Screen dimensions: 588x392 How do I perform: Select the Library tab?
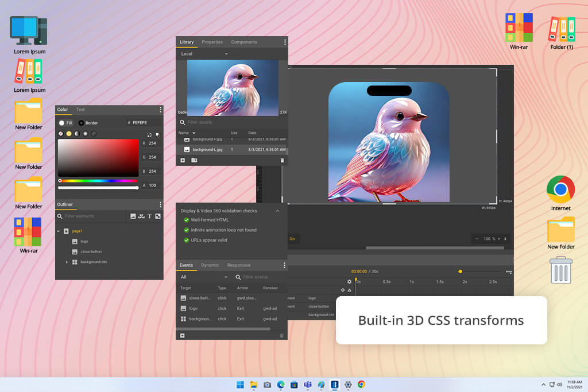pos(187,42)
